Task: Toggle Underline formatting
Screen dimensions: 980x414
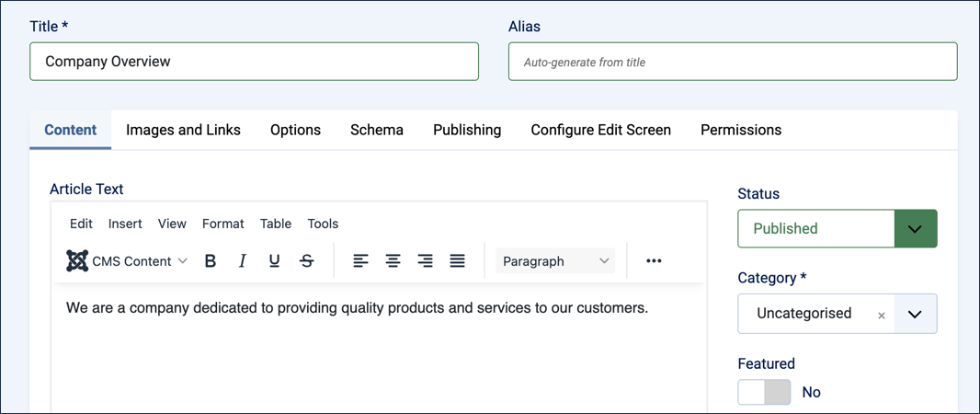Action: tap(274, 260)
